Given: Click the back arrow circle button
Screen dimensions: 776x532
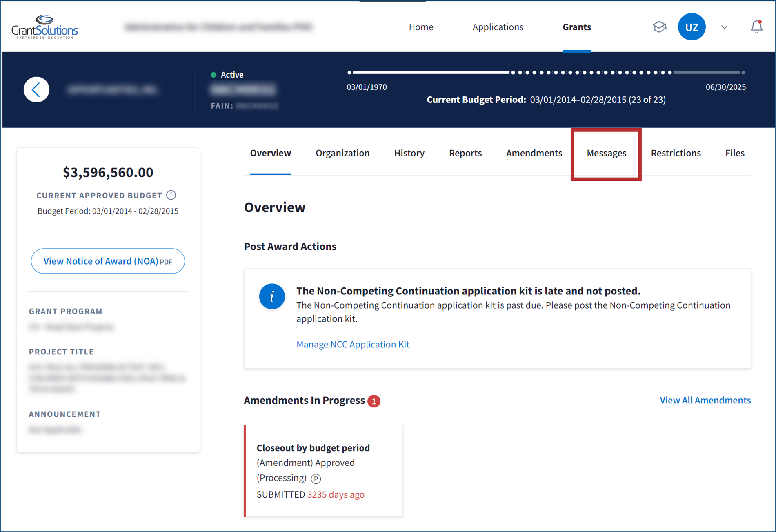Looking at the screenshot, I should tap(36, 89).
